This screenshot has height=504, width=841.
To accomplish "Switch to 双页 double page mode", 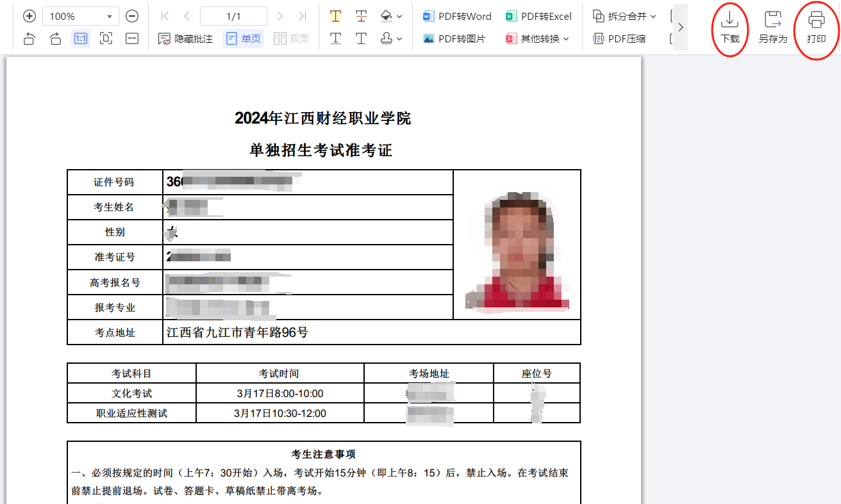I will coord(291,38).
